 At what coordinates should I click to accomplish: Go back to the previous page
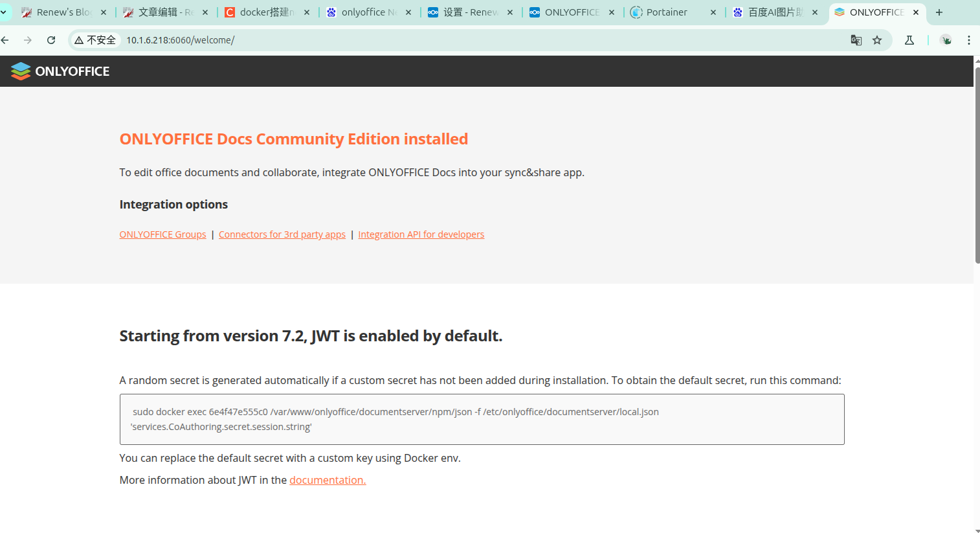5,40
